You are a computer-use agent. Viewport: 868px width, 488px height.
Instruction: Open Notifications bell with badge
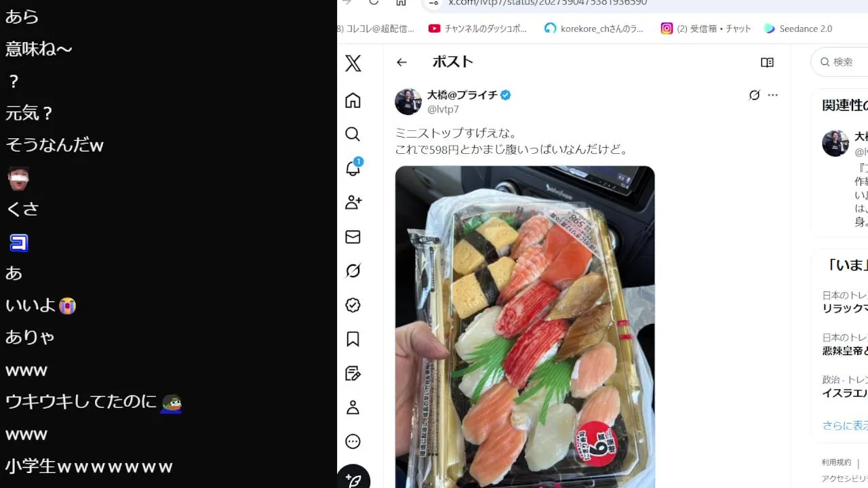point(353,167)
